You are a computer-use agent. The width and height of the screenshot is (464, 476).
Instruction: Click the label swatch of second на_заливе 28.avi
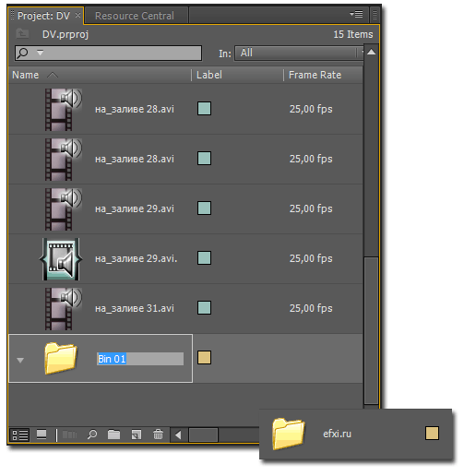(x=204, y=159)
